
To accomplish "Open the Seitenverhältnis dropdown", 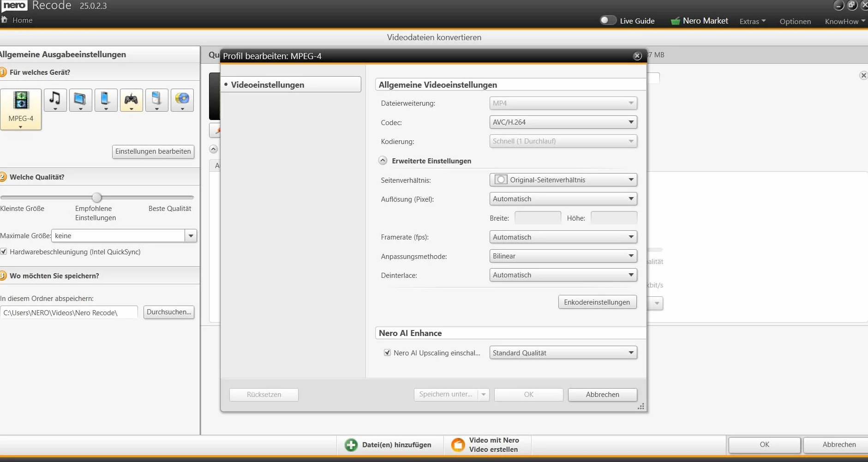I will (x=563, y=180).
